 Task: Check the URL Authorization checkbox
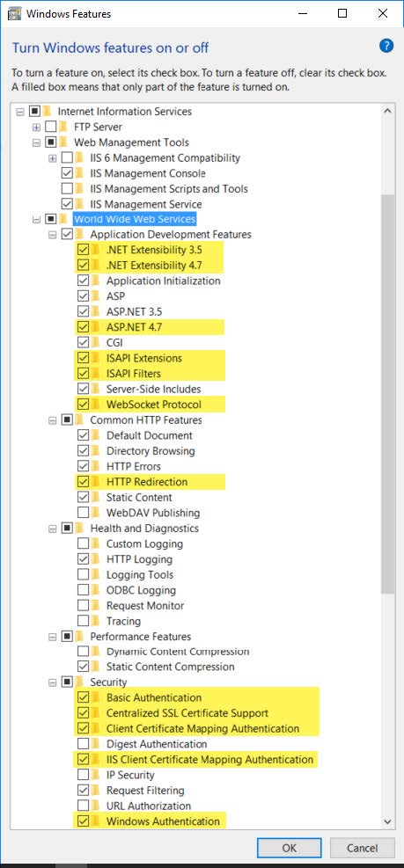coord(83,806)
